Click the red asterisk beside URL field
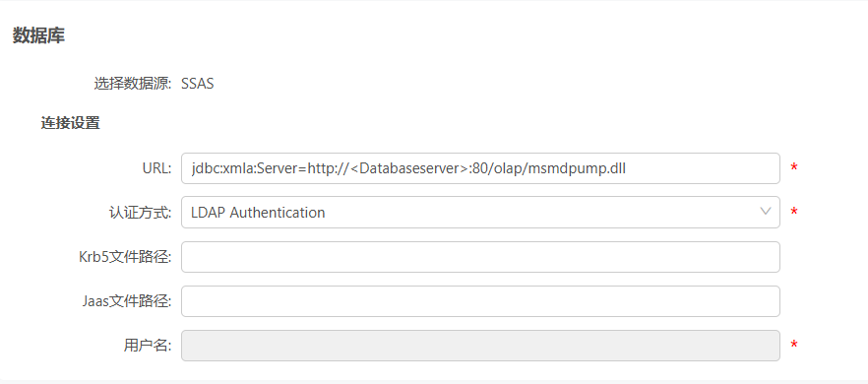The height and width of the screenshot is (384, 868). (x=794, y=167)
